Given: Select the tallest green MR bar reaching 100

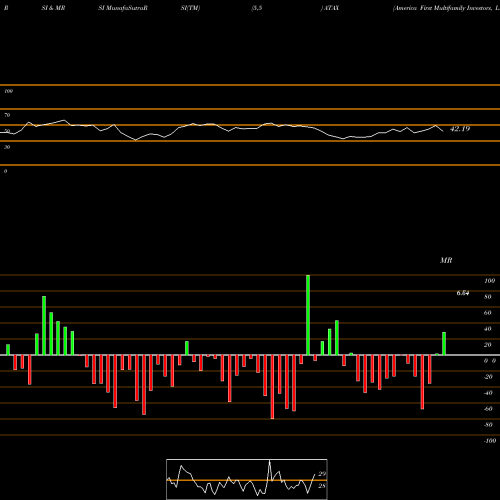Looking at the screenshot, I should (x=308, y=315).
